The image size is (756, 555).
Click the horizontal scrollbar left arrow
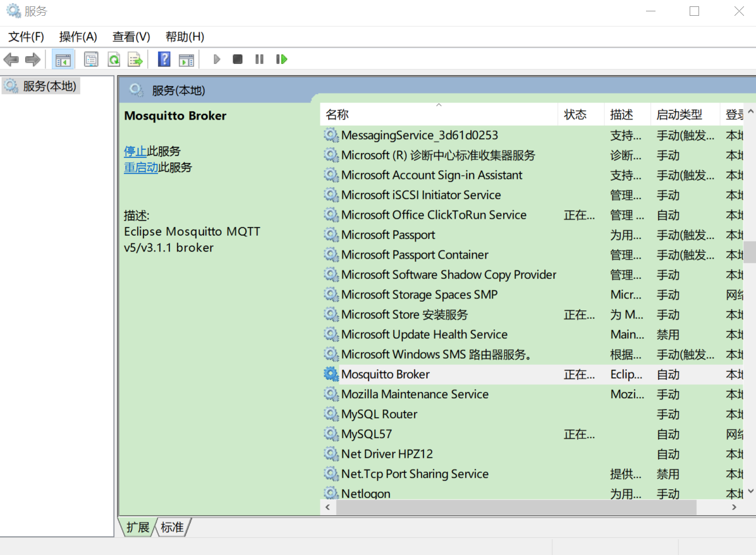click(x=328, y=507)
